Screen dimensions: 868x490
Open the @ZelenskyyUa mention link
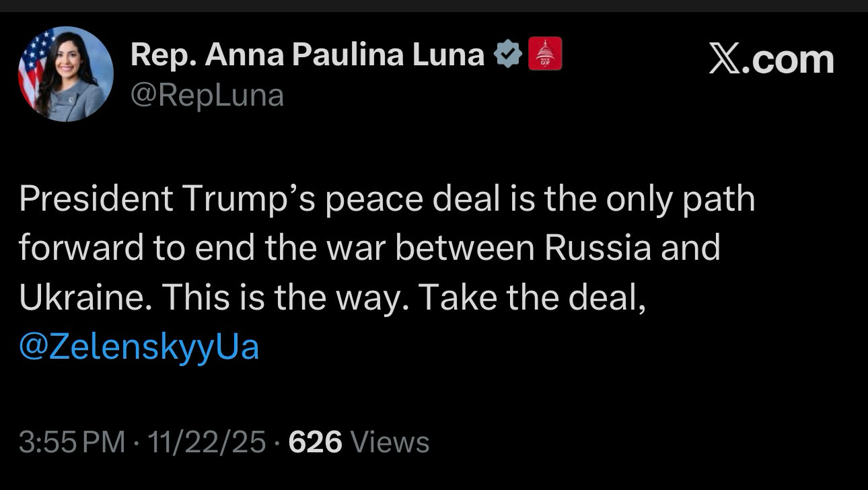coord(139,347)
